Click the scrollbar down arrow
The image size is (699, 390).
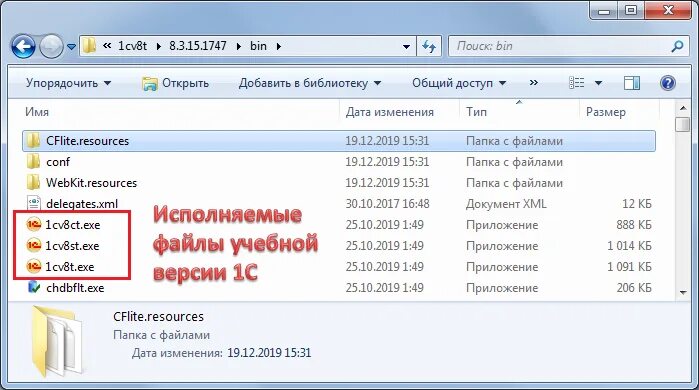(x=683, y=292)
